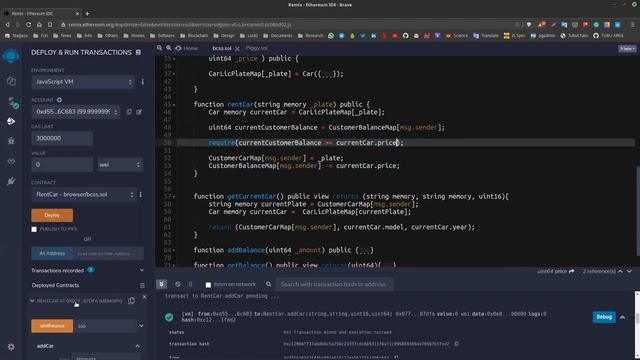Image resolution: width=640 pixels, height=360 pixels.
Task: Open the File explorers sidebar icon
Action: pyautogui.click(x=11, y=81)
